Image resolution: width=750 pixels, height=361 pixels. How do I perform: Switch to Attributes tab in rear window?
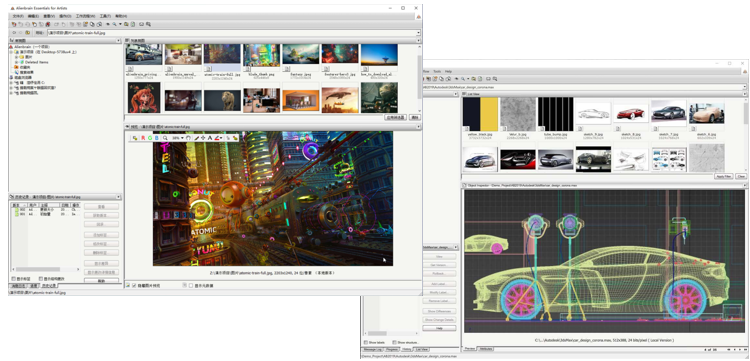pos(486,349)
